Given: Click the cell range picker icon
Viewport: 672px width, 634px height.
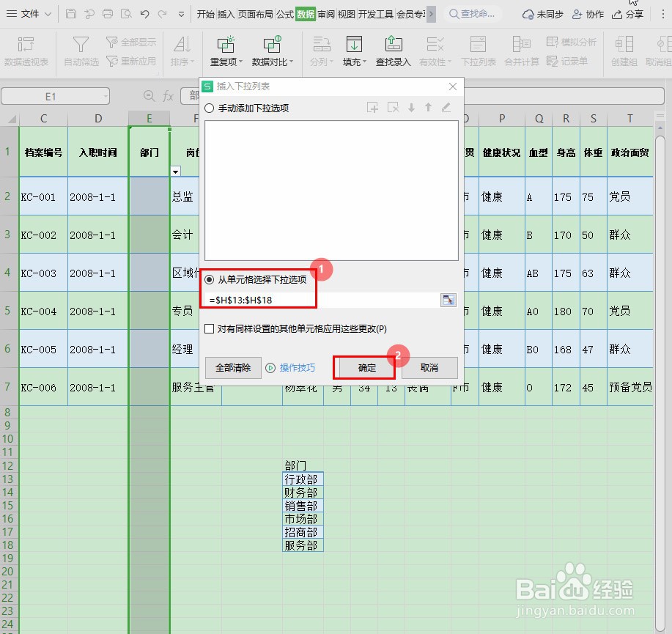Looking at the screenshot, I should point(448,300).
